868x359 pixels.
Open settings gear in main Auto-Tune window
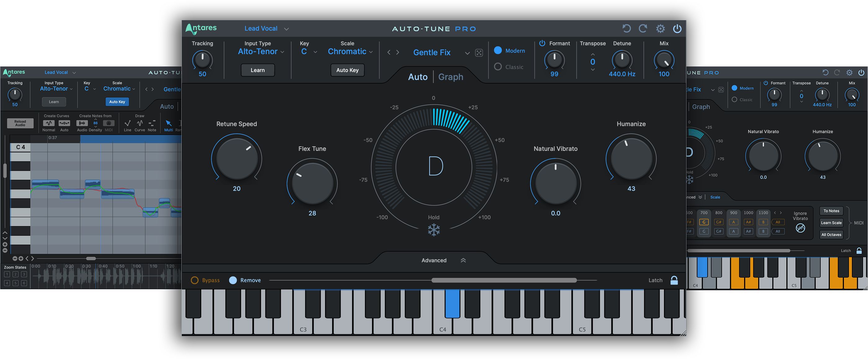click(661, 29)
